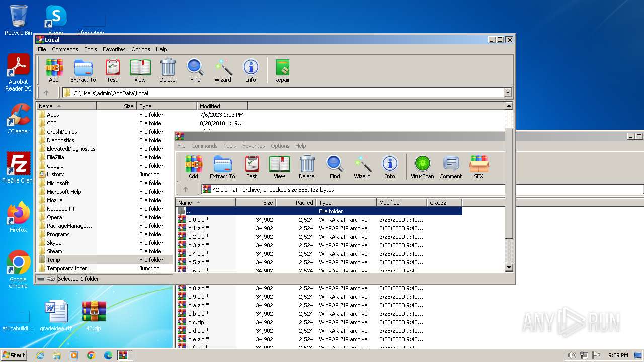Click Test icon in 42.zip window toolbar
644x362 pixels.
tap(252, 167)
